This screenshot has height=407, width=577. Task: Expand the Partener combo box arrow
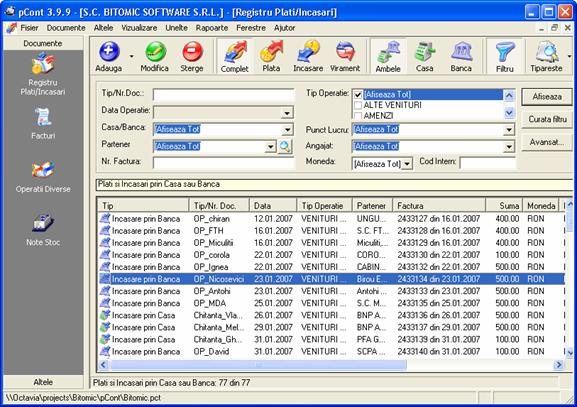tap(270, 146)
